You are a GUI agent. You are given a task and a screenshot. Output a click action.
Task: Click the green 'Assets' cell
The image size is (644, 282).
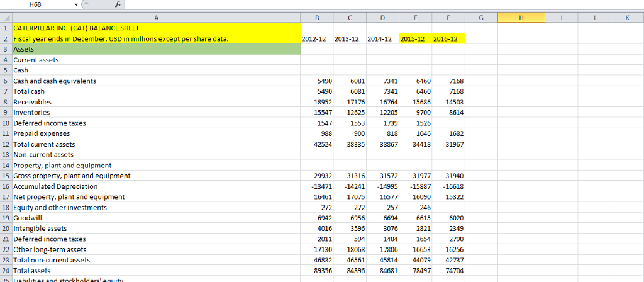tap(156, 49)
